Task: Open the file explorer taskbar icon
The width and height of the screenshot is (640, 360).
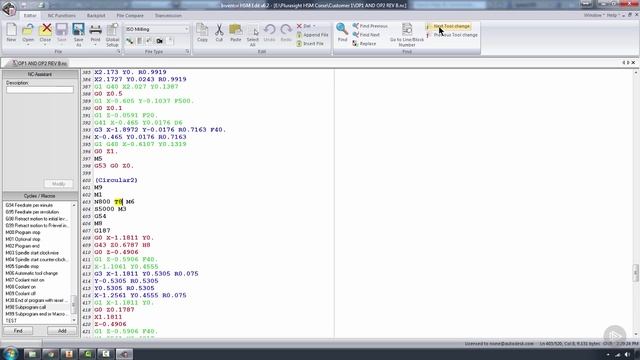Action: click(x=31, y=354)
